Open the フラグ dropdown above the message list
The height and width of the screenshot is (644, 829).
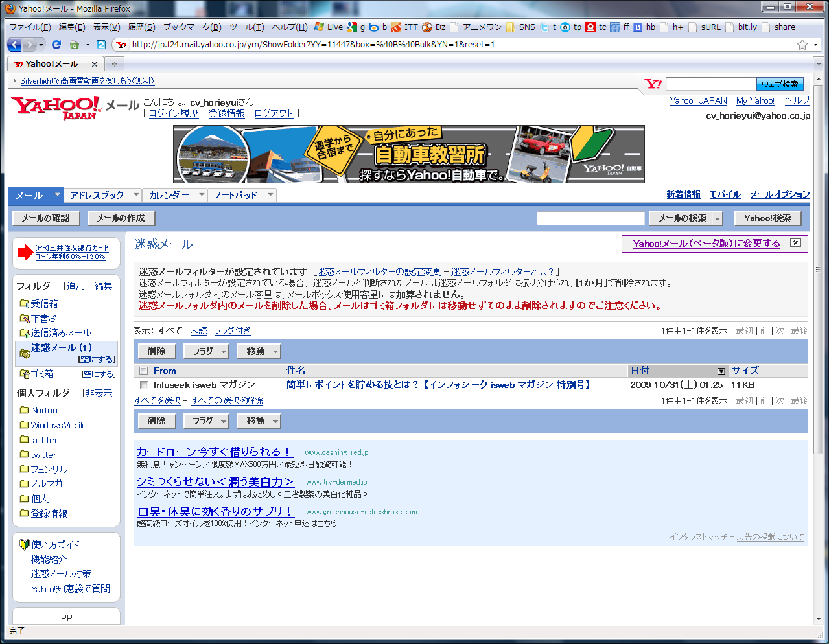[x=224, y=351]
